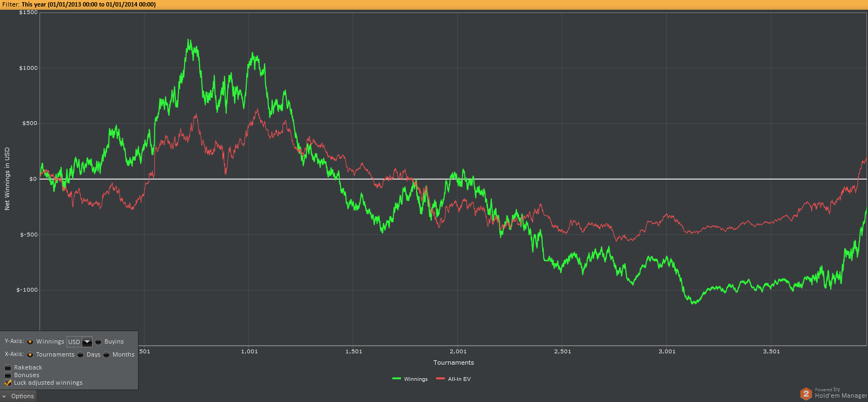Select the Buyins Y-axis radio button

pyautogui.click(x=98, y=341)
